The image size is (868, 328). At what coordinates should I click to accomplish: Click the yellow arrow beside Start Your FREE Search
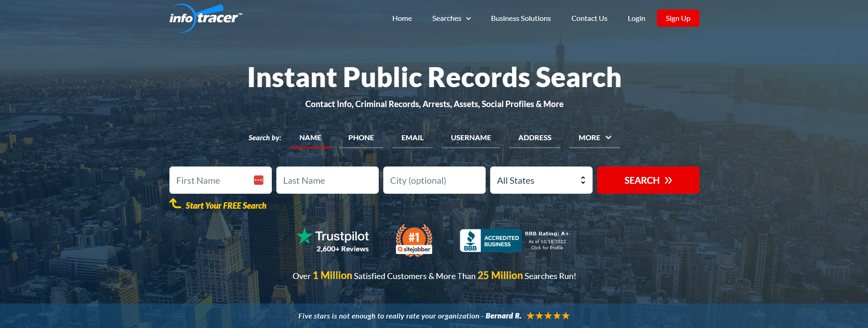tap(175, 204)
